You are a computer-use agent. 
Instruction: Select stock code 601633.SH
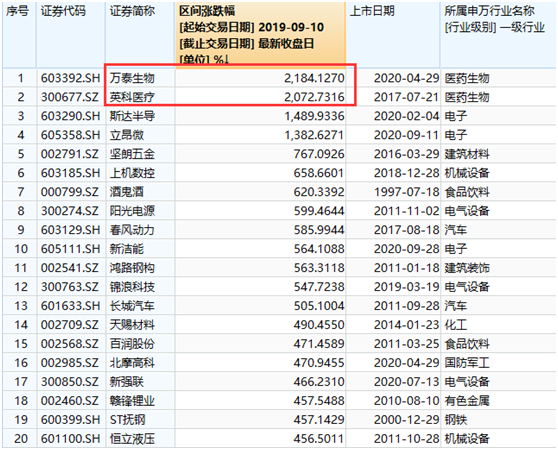pos(70,306)
